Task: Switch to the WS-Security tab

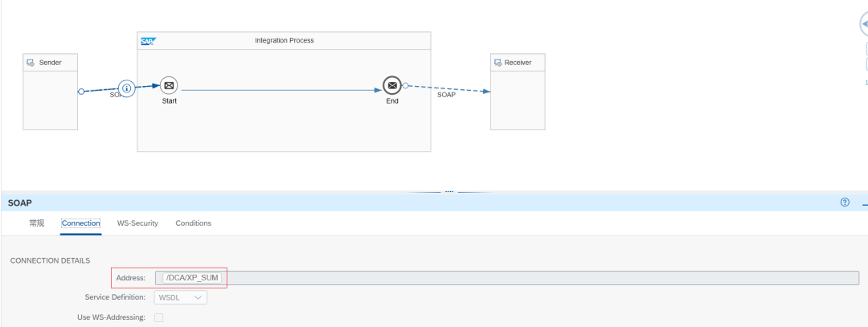Action: point(137,223)
